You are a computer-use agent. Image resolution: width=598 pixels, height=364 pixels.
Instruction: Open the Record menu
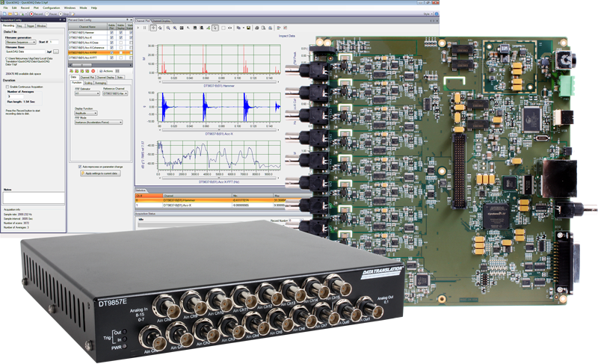[x=25, y=7]
